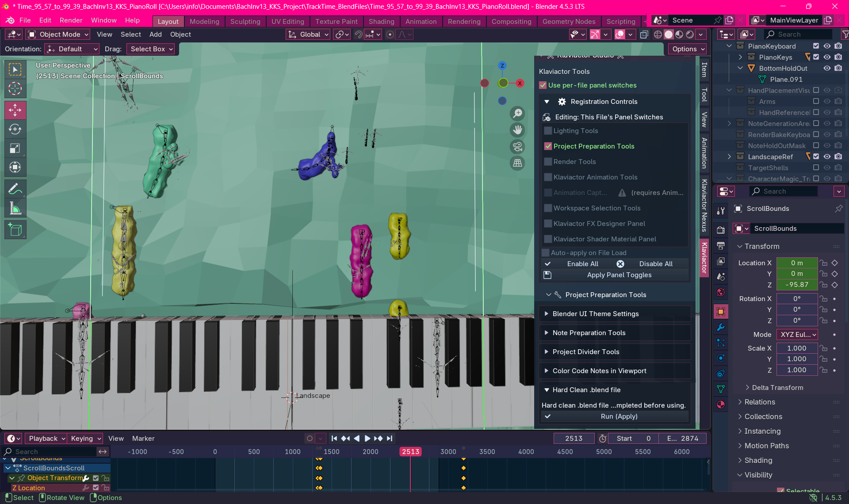Expand the Note Preparation Tools panel

click(x=589, y=333)
